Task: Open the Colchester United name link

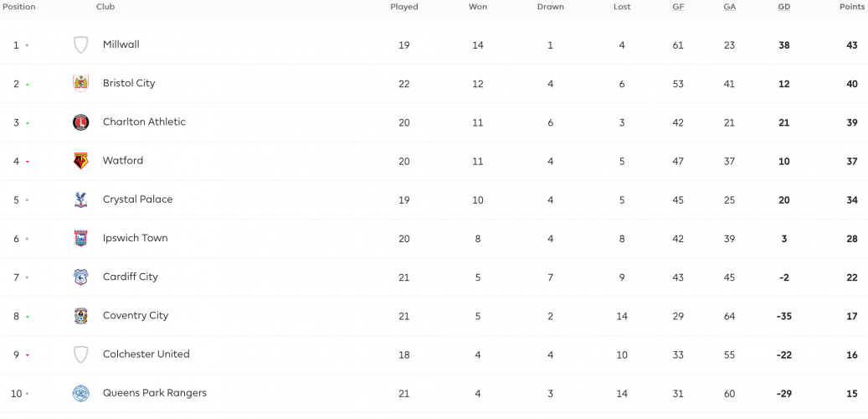Action: point(146,354)
